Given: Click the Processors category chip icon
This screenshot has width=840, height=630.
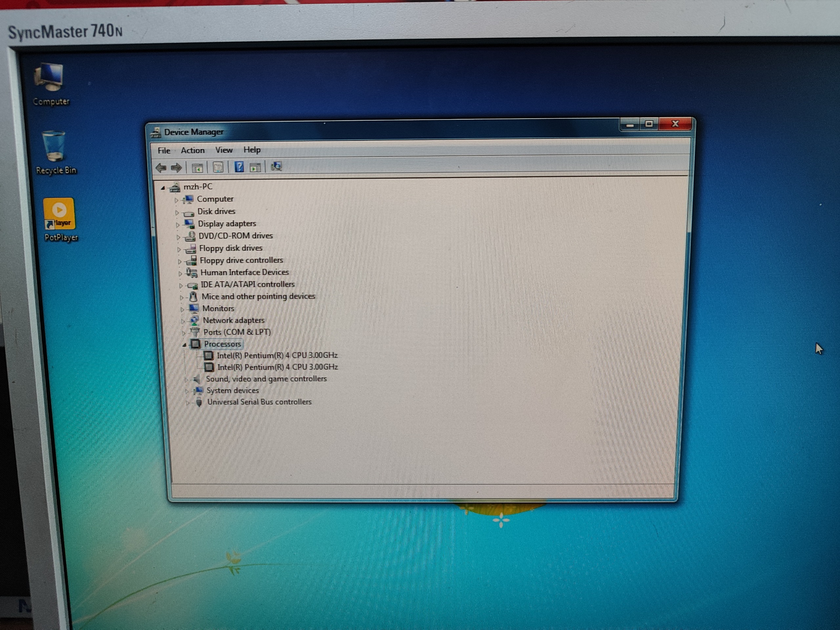Looking at the screenshot, I should pyautogui.click(x=196, y=344).
